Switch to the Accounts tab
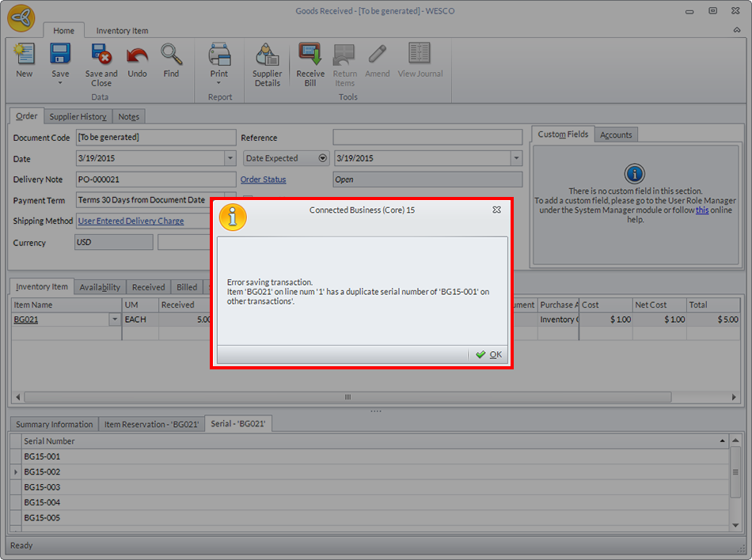Viewport: 752px width, 560px height. pos(616,134)
